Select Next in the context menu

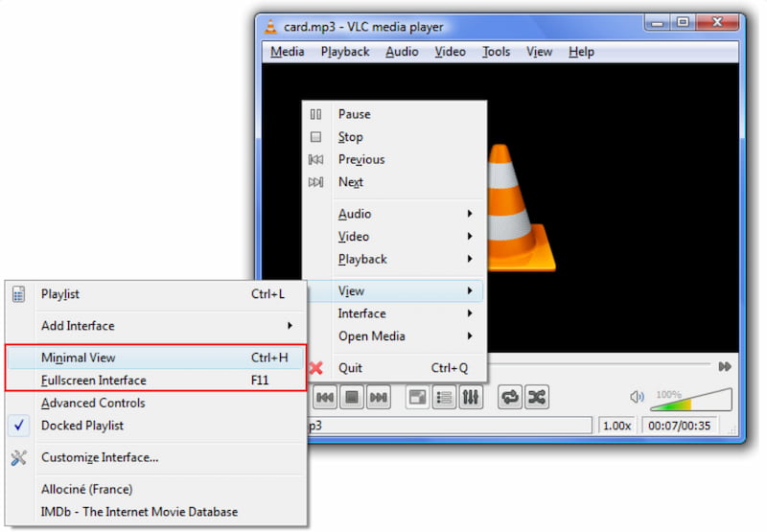394,182
